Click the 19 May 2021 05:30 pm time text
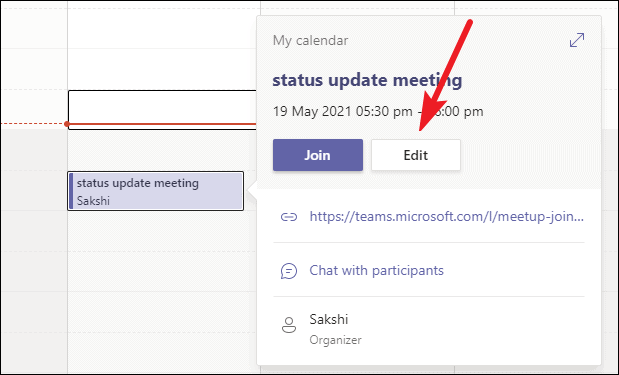 [x=343, y=111]
